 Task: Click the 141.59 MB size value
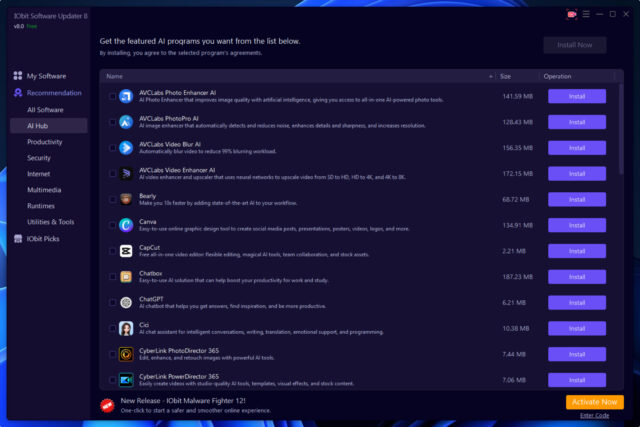tap(518, 96)
